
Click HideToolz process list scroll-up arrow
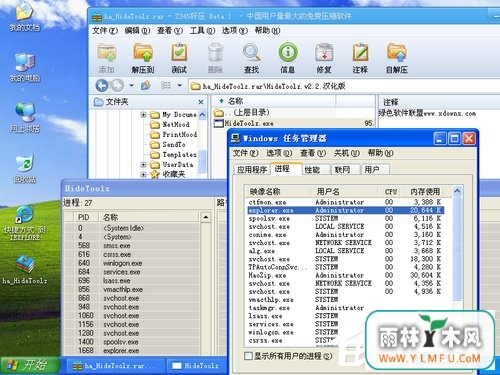click(206, 217)
